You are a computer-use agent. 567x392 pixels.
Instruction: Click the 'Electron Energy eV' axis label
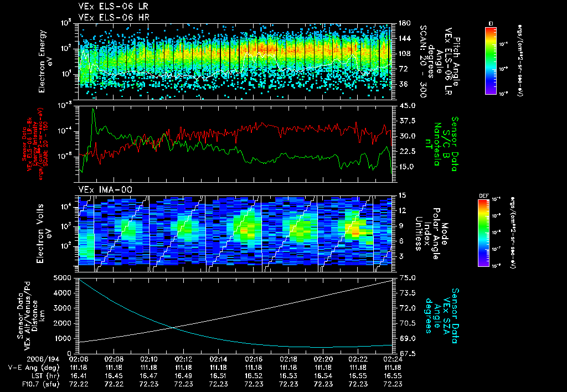pos(46,61)
